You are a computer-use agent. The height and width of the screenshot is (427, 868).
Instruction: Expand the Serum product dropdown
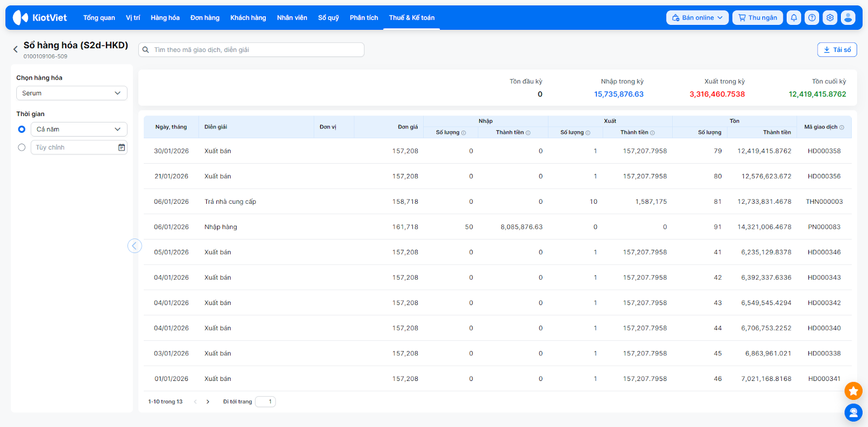[72, 93]
